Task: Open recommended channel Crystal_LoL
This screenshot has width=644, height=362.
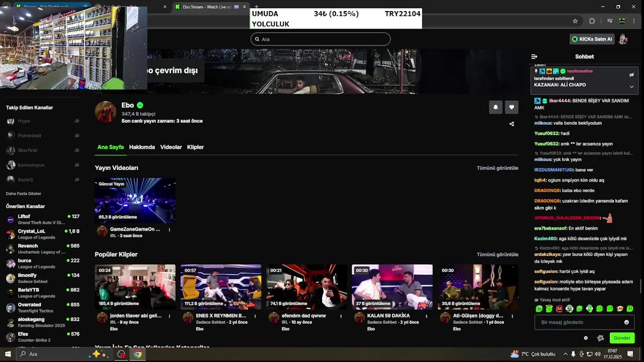Action: (43, 234)
